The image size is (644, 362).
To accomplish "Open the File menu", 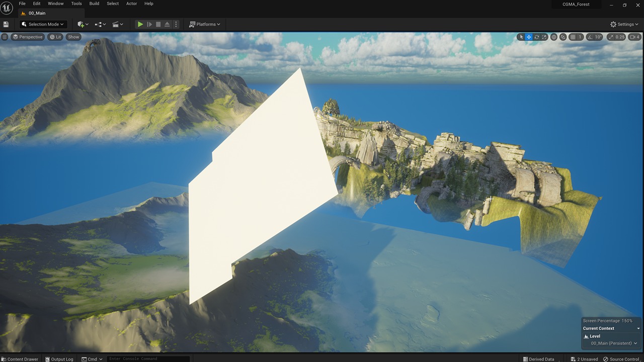I will click(22, 4).
